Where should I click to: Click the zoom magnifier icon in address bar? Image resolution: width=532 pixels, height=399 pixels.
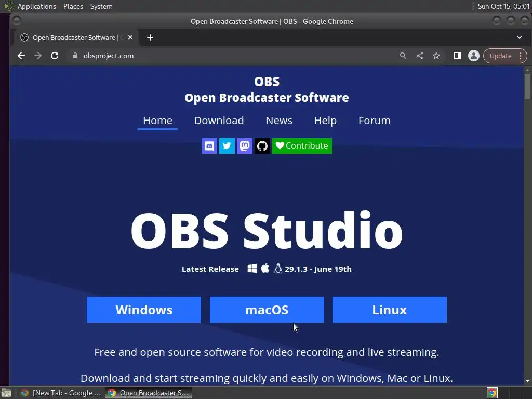(403, 56)
